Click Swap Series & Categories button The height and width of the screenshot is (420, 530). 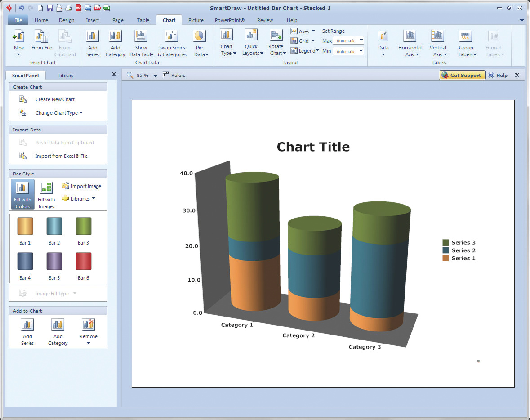pyautogui.click(x=172, y=43)
